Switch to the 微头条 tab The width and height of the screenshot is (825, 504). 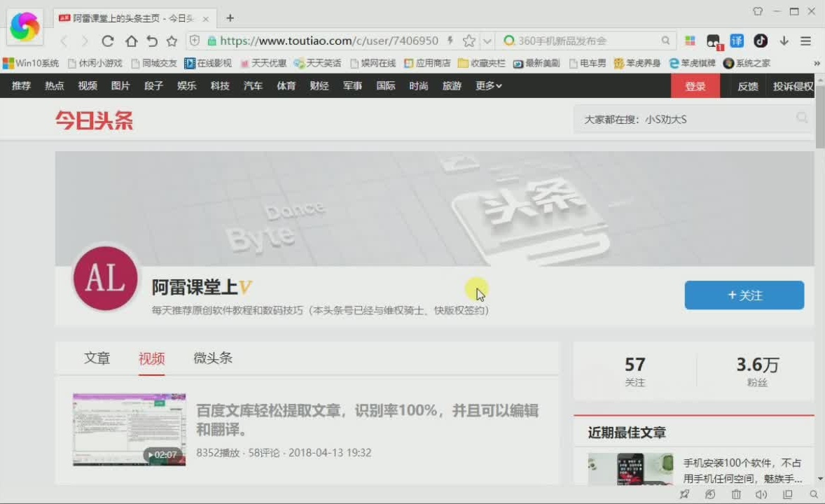pos(213,358)
